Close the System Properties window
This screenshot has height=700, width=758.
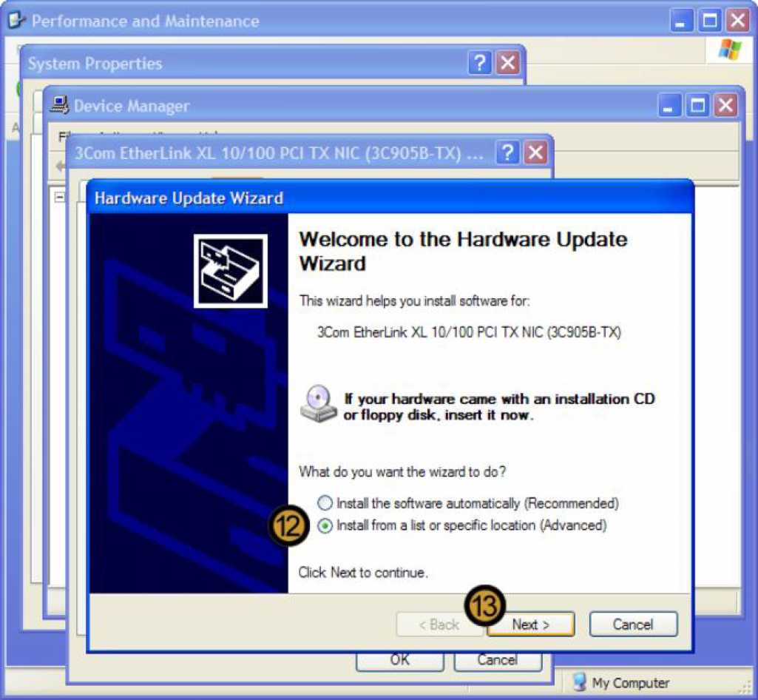507,62
